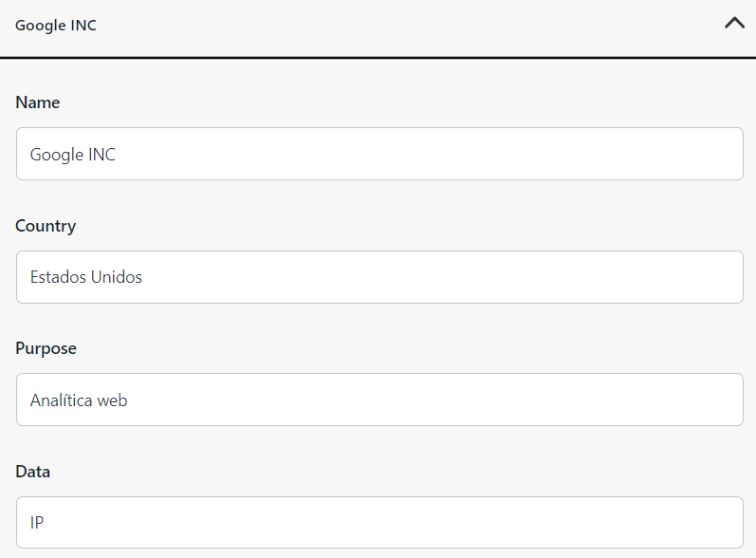The image size is (756, 558).
Task: Focus the Data input field
Action: tap(379, 522)
